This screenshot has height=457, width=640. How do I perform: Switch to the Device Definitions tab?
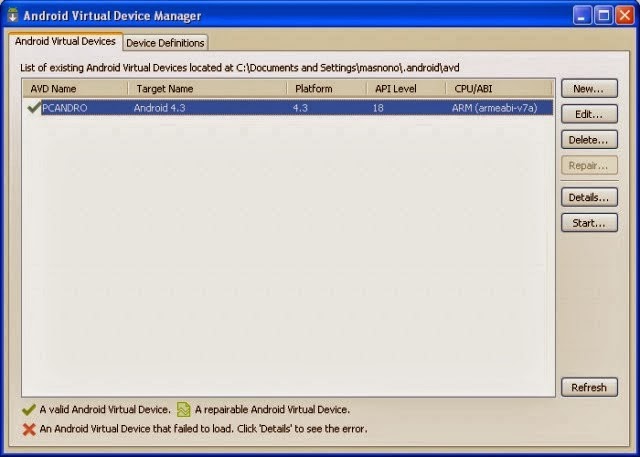click(165, 43)
